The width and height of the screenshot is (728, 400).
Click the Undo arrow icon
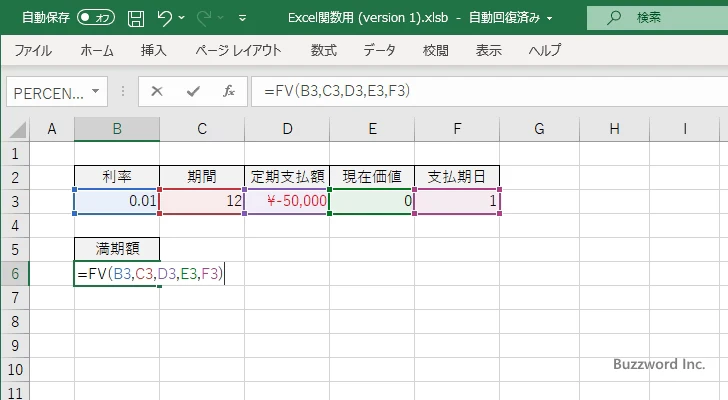(x=164, y=18)
